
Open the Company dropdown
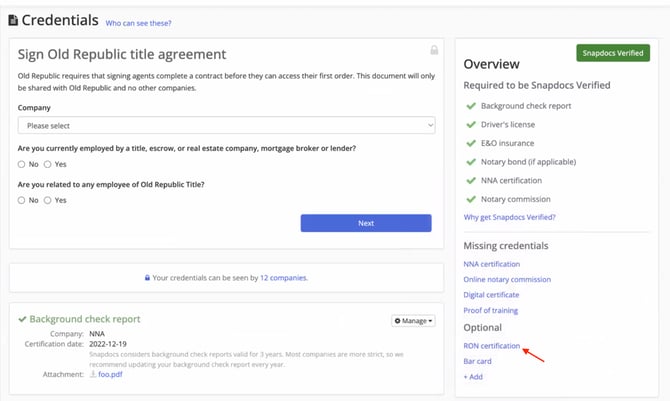(226, 125)
